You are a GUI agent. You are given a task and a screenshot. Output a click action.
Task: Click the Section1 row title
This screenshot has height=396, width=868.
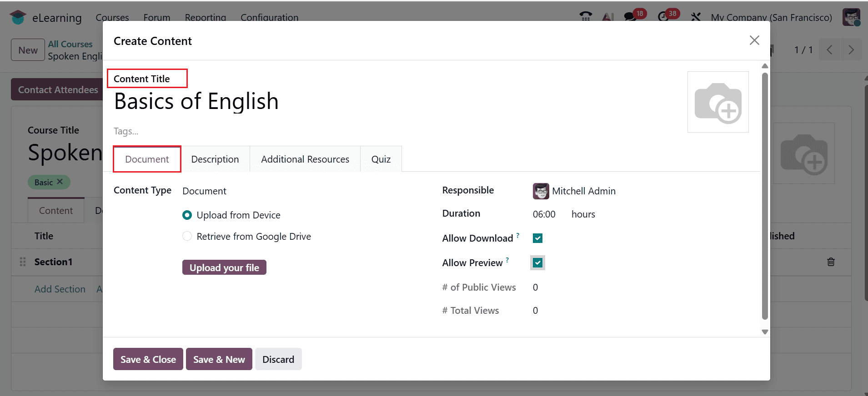pos(54,262)
